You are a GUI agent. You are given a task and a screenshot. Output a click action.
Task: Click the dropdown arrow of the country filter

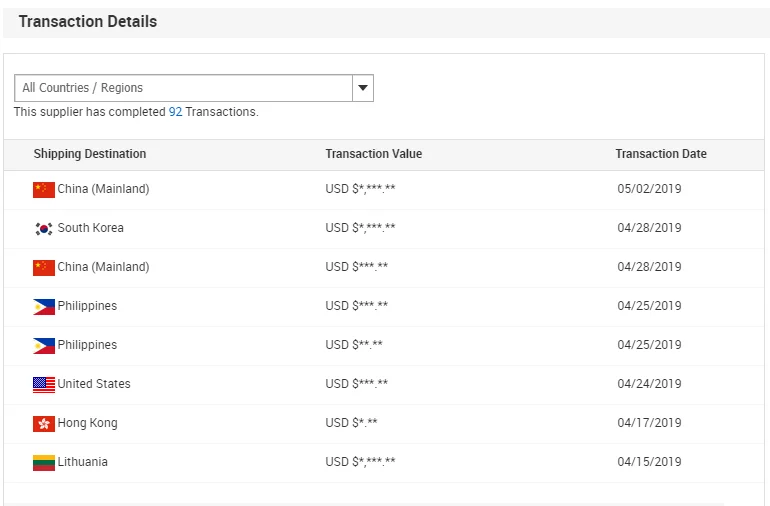tap(363, 88)
